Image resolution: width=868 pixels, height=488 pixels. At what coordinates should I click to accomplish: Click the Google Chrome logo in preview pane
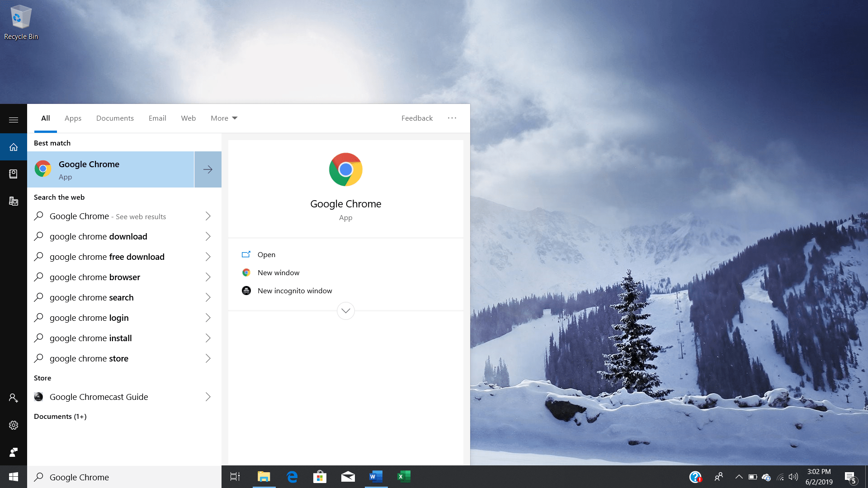point(346,169)
